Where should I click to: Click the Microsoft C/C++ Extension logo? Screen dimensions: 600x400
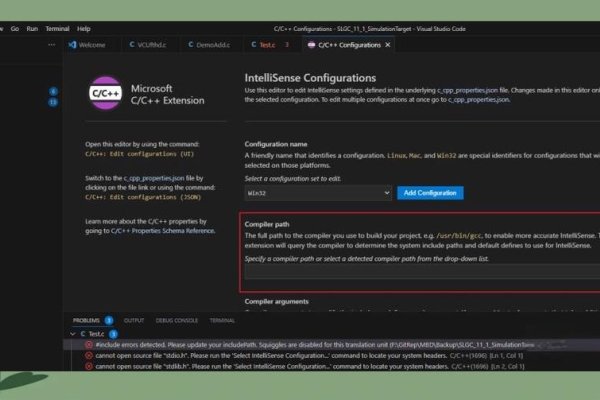106,93
